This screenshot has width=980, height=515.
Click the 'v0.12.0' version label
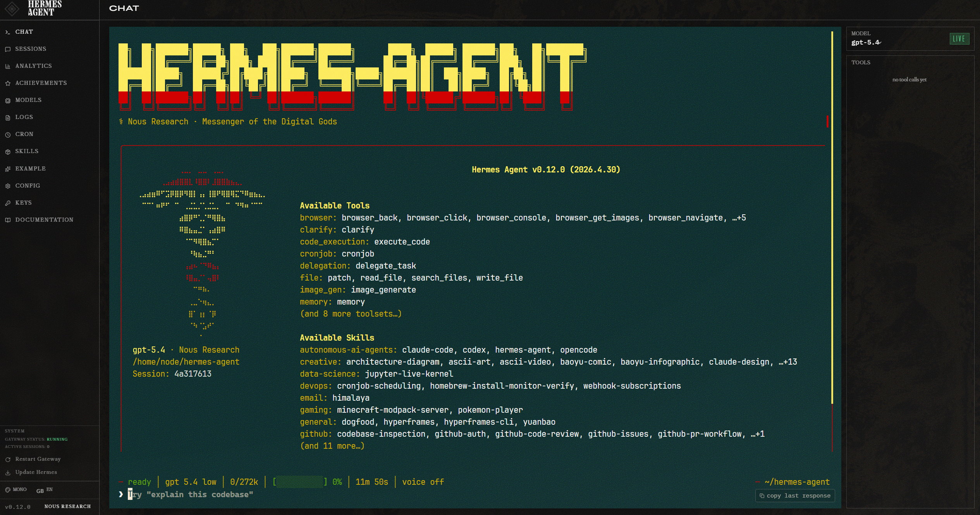pyautogui.click(x=17, y=507)
